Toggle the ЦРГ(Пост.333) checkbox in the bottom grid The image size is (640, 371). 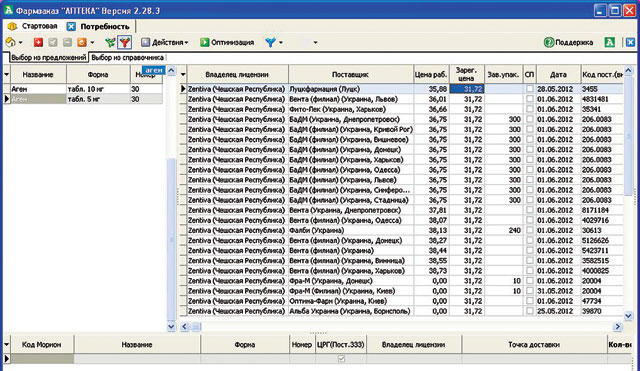click(341, 359)
